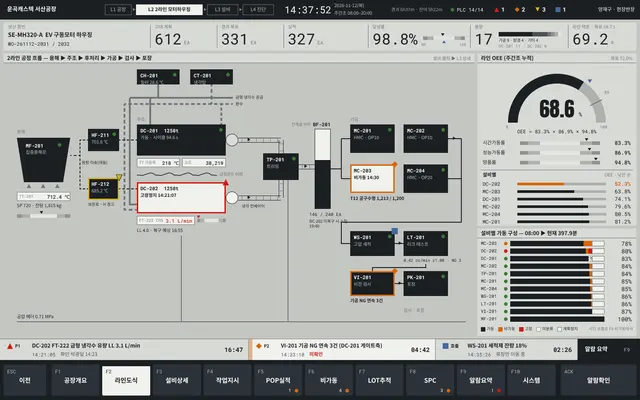Open the TP-201 trimming block
The width and height of the screenshot is (640, 400).
click(281, 166)
